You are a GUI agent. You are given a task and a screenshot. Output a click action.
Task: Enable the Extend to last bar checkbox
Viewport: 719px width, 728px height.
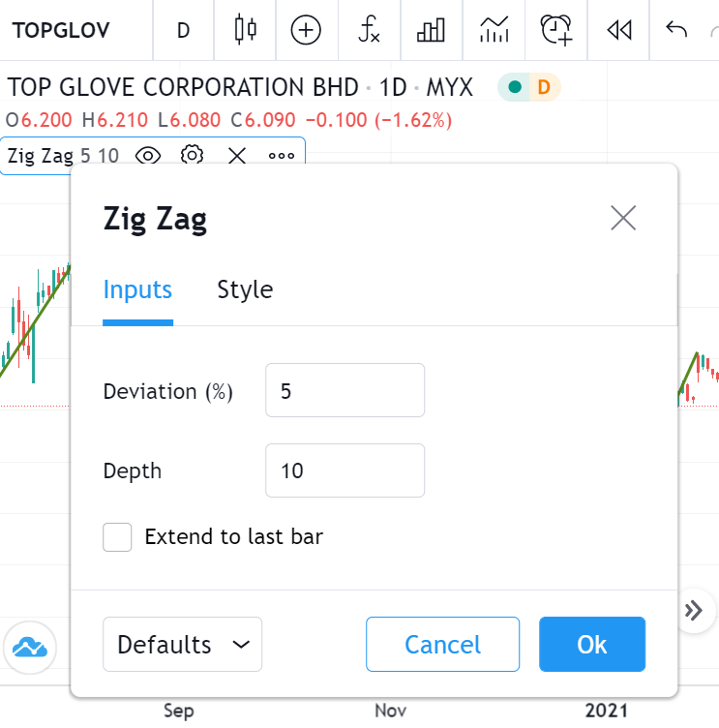click(117, 537)
